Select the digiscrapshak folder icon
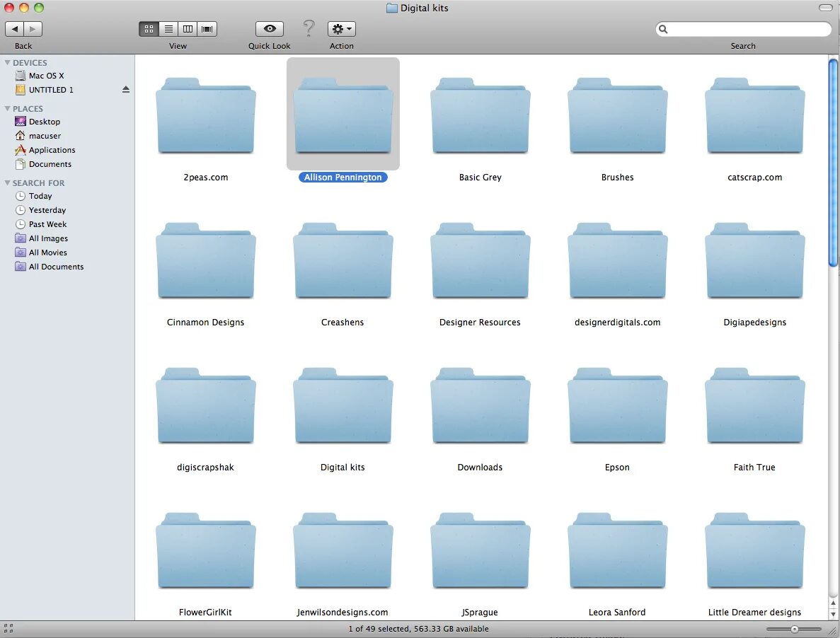Screen dimensions: 840x638 coord(206,406)
